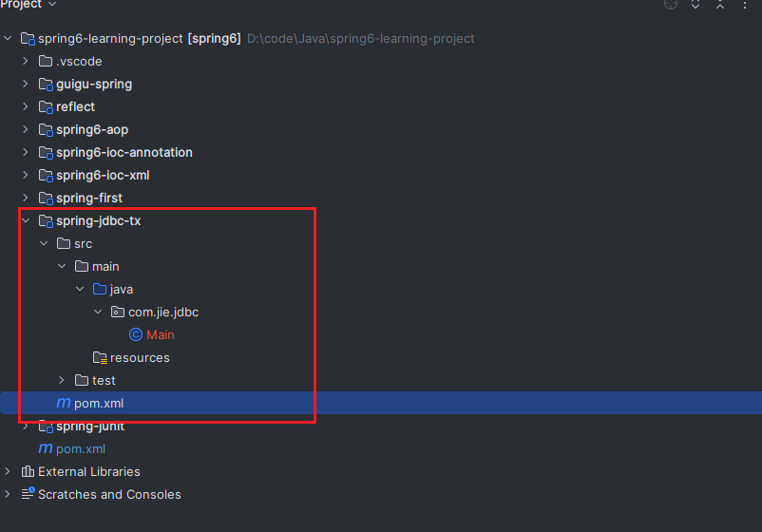Select the root pom.xml file
The image size is (762, 532).
[x=81, y=449]
